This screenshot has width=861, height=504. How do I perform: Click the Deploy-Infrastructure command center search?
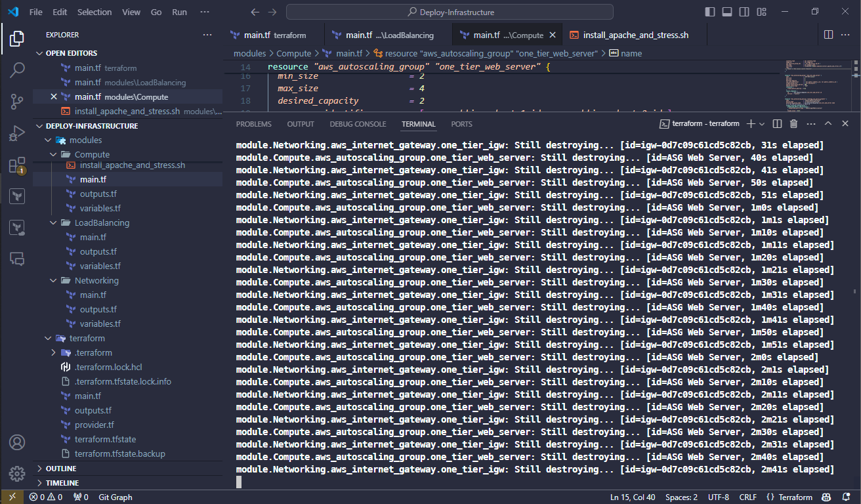(x=450, y=12)
